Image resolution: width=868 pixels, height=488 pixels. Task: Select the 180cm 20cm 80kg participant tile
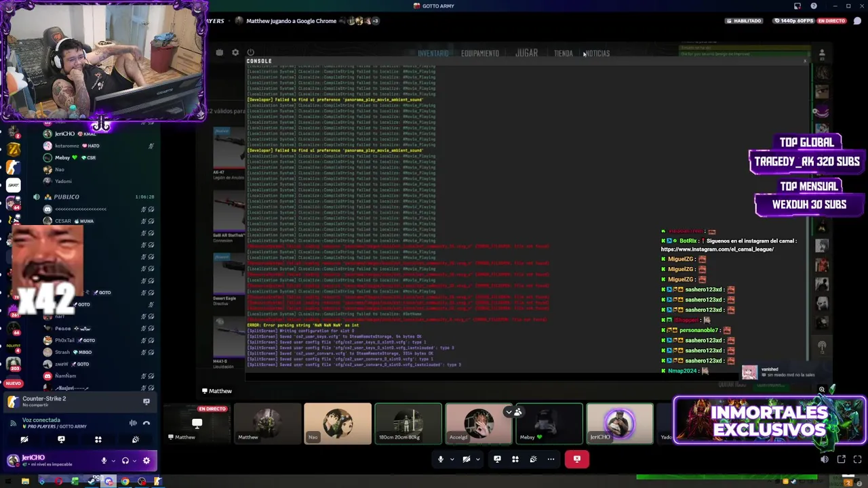(x=408, y=424)
